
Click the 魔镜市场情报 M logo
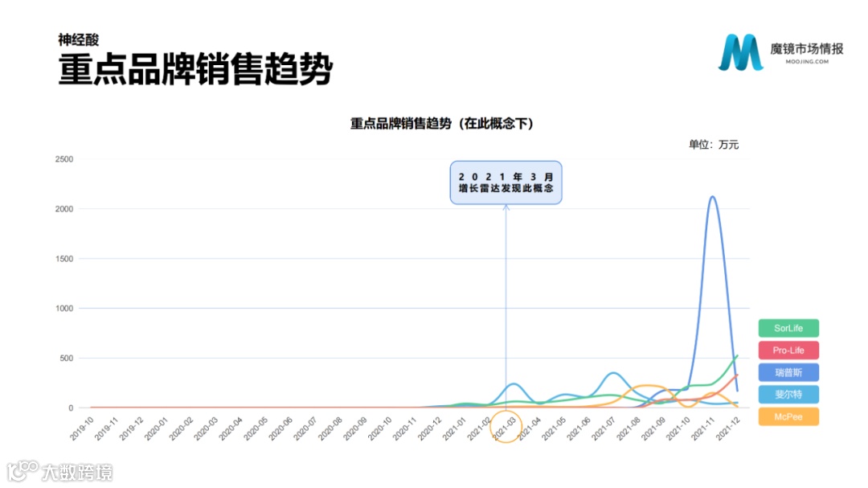[x=741, y=52]
